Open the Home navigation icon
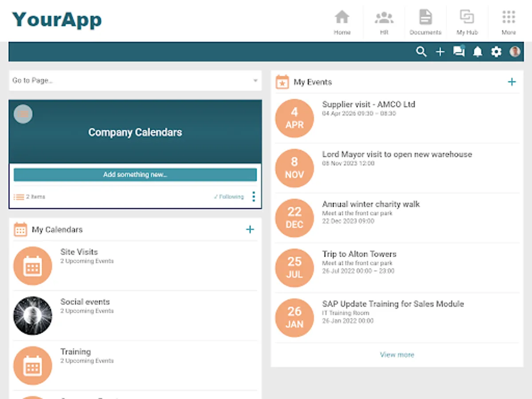532x399 pixels. click(x=342, y=17)
